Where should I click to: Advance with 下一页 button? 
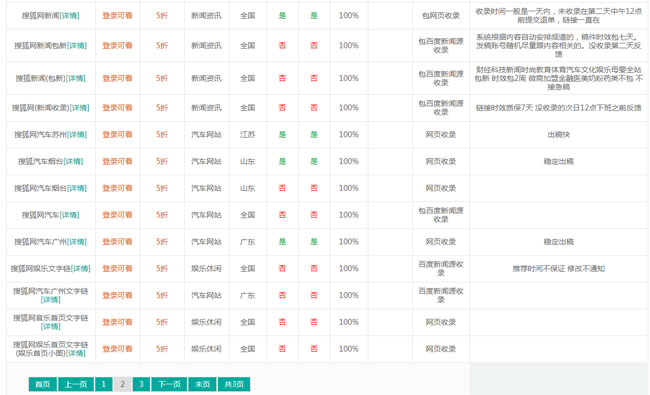169,384
